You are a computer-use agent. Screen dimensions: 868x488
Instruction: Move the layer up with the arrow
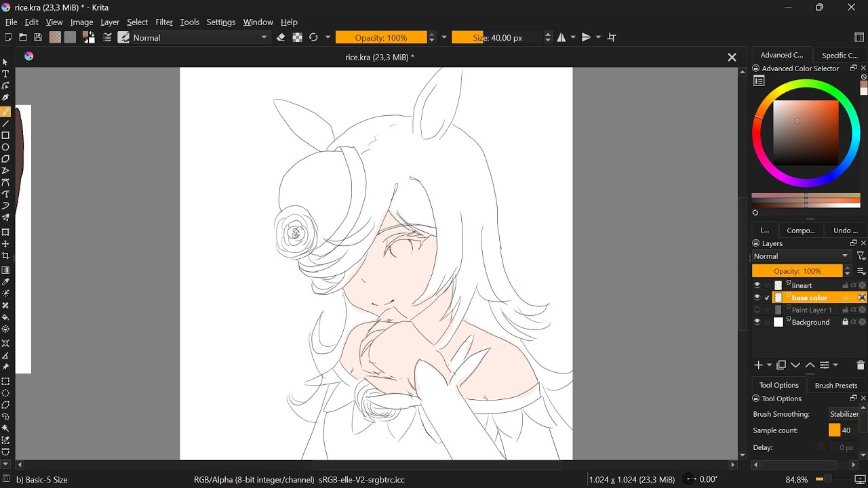(810, 365)
